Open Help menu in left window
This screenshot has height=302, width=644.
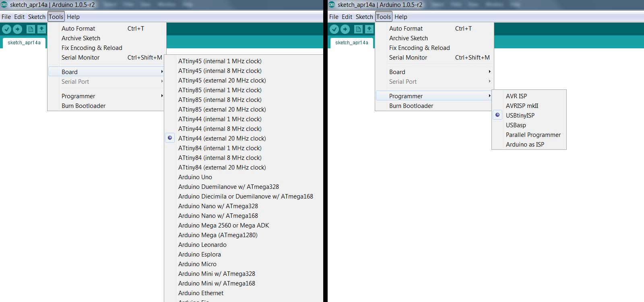point(73,17)
